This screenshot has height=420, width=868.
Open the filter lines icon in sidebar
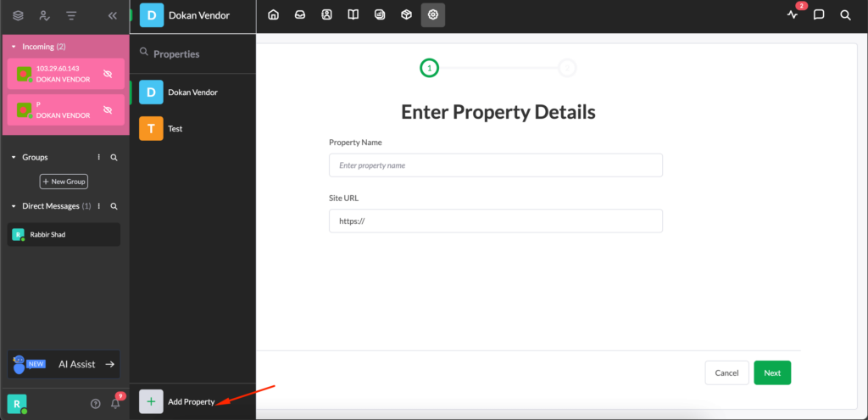(x=71, y=15)
